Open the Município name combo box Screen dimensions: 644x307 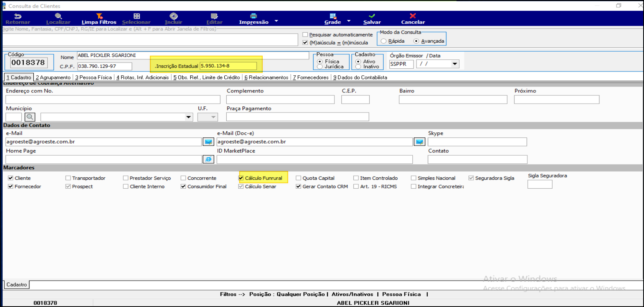(x=117, y=117)
